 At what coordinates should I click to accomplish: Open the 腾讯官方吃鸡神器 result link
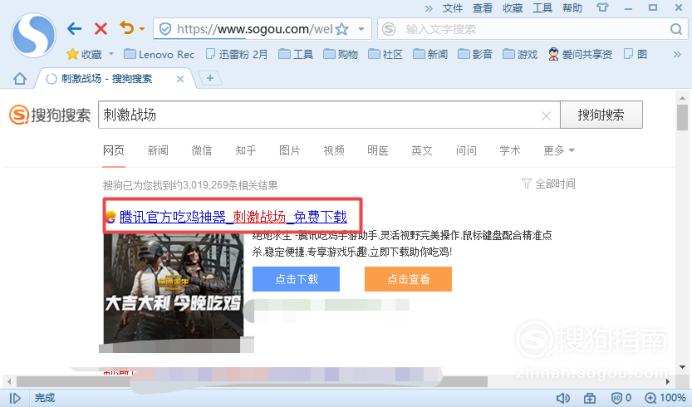tap(233, 217)
